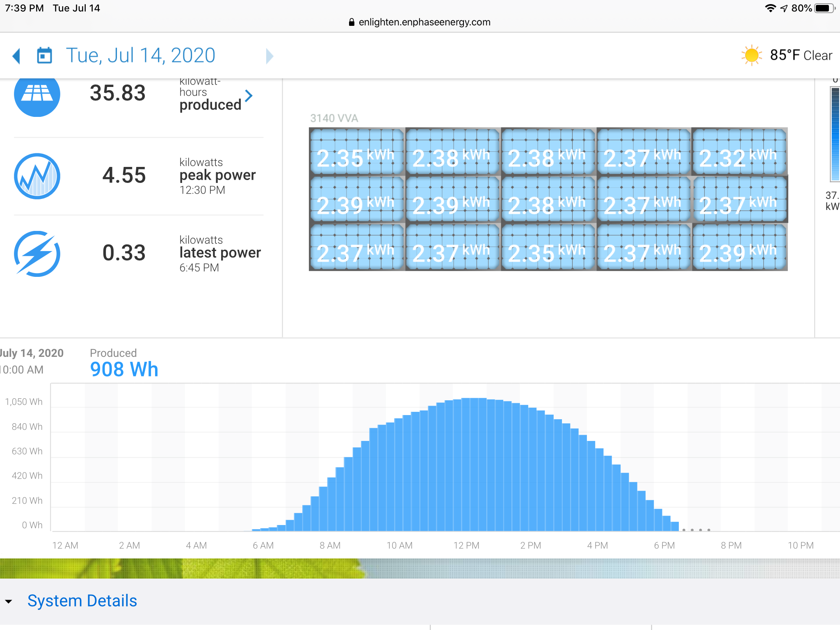840x630 pixels.
Task: Click the 908 Wh produced value
Action: 124,369
